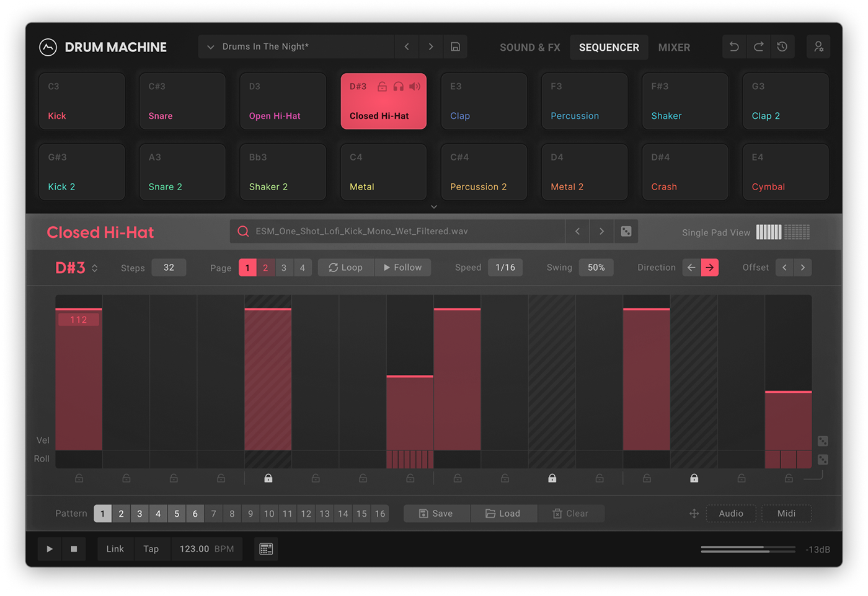Click the drag handle icon beside Audio button
The image size is (868, 596).
click(x=694, y=514)
